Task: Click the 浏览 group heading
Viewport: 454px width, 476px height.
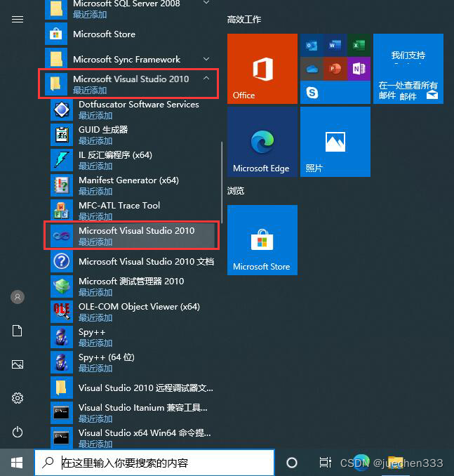Action: pos(236,191)
